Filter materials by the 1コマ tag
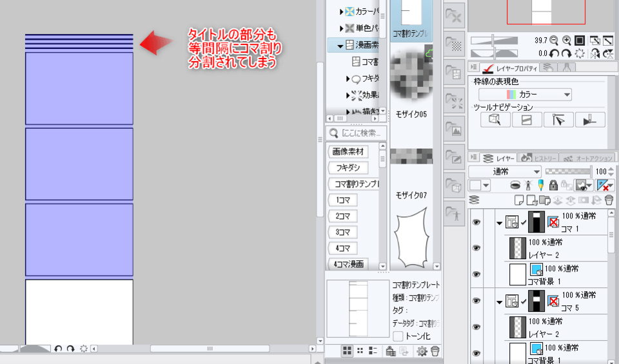 [x=342, y=200]
